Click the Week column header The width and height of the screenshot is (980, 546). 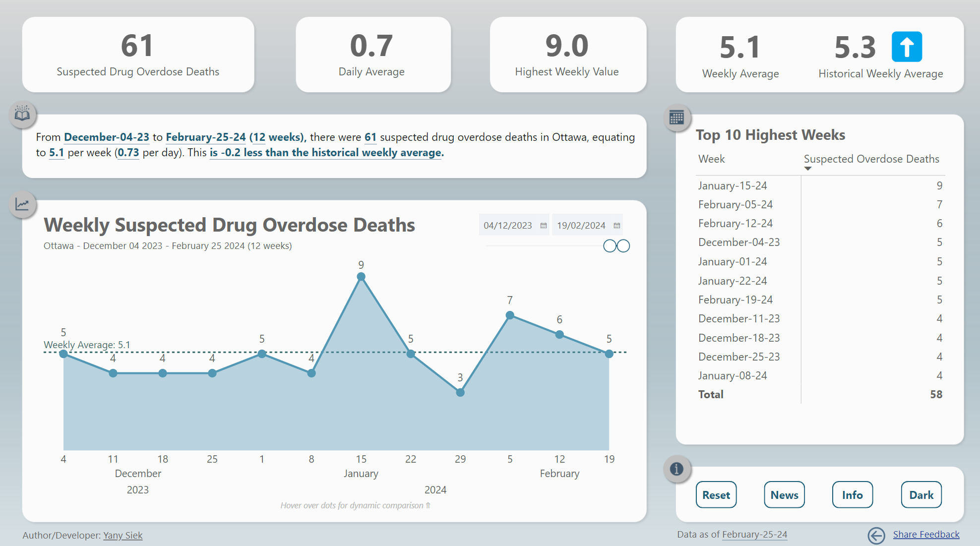711,159
